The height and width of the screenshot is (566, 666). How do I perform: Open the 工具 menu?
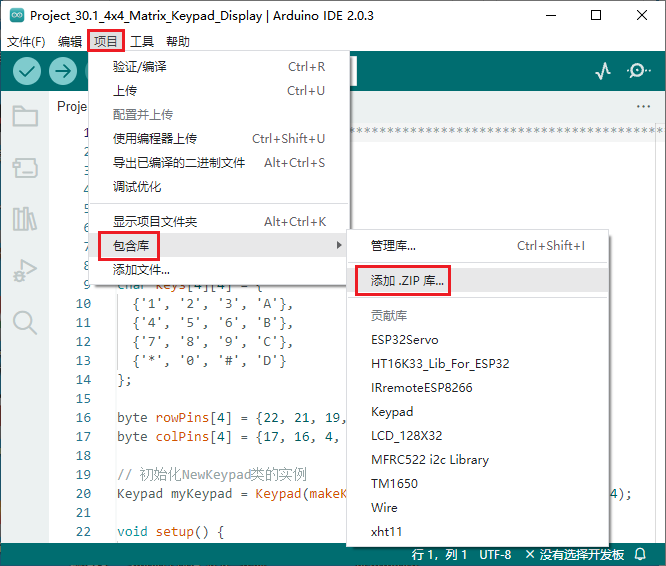[x=142, y=41]
